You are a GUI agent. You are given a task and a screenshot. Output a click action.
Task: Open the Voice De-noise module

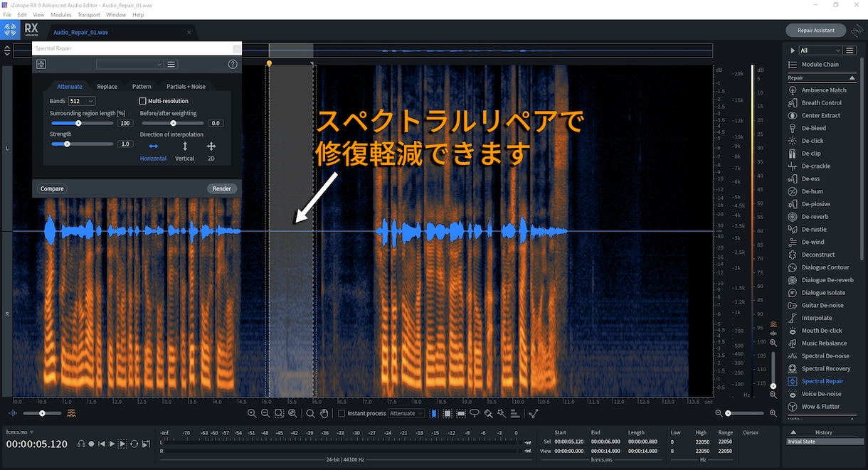click(x=822, y=394)
